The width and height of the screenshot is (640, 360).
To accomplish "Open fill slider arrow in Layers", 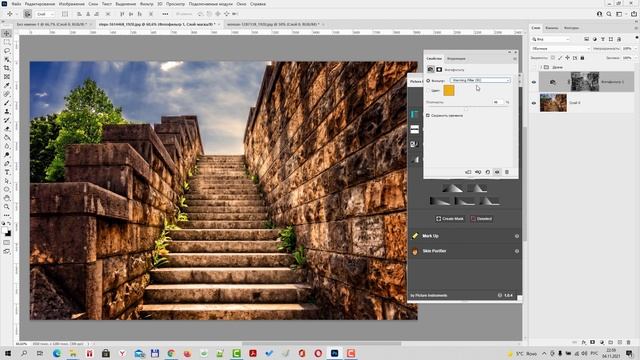I will 636,58.
